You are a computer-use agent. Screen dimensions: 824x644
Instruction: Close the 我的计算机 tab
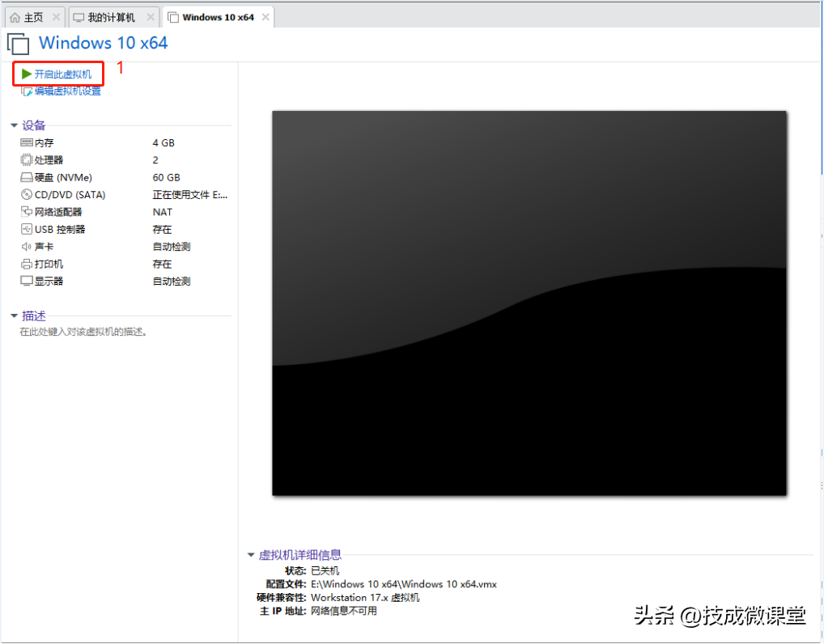click(x=151, y=17)
